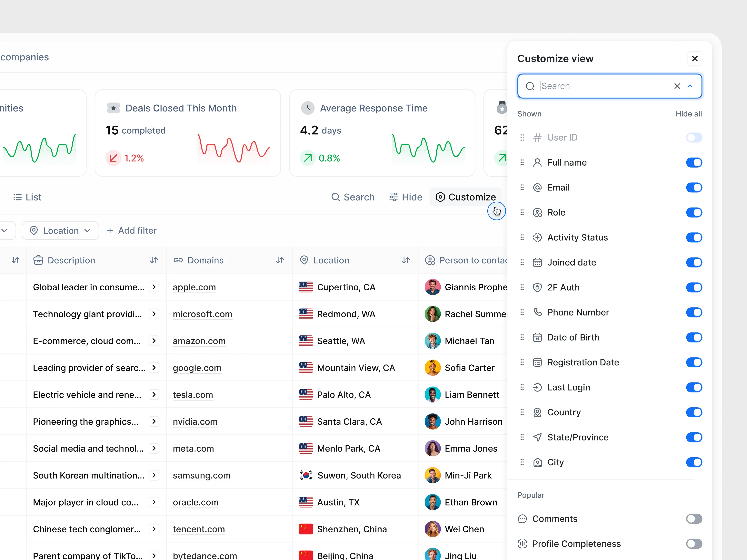Click the drag handle beside Full name
Screen dimensions: 747x560
tap(522, 162)
